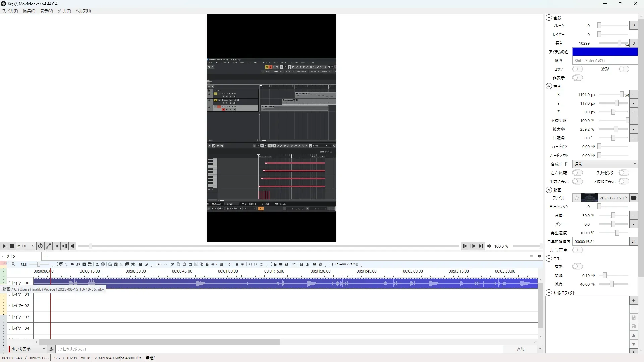Open the 合成モード dropdown
This screenshot has width=644, height=362.
tap(604, 164)
